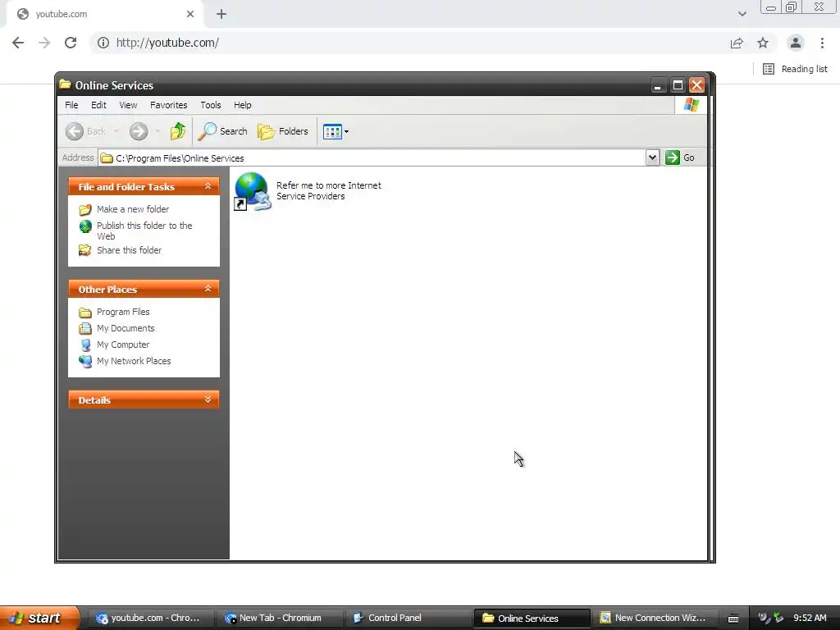Click the green Go arrow button

(x=673, y=157)
